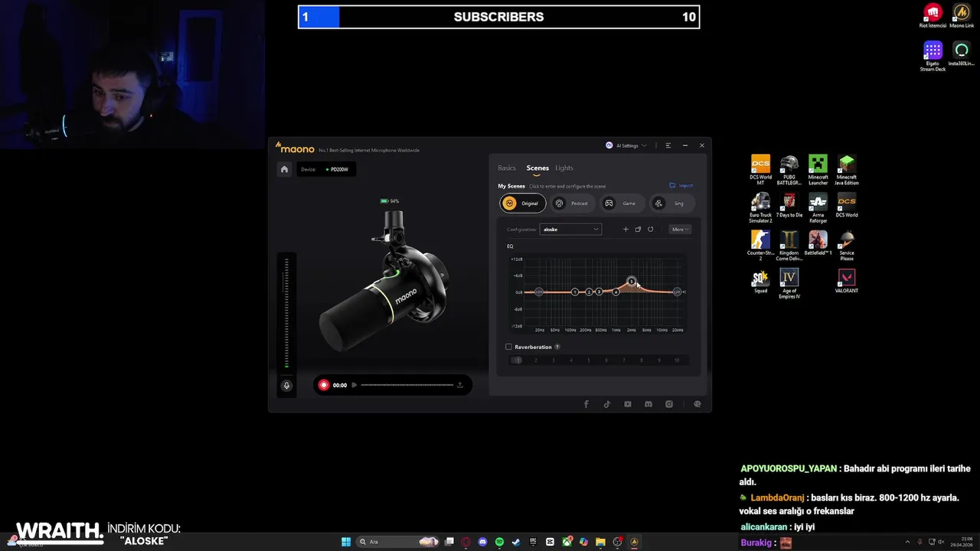The image size is (980, 551).
Task: Select the Elgato Stream Deck desktop icon
Action: point(933,57)
